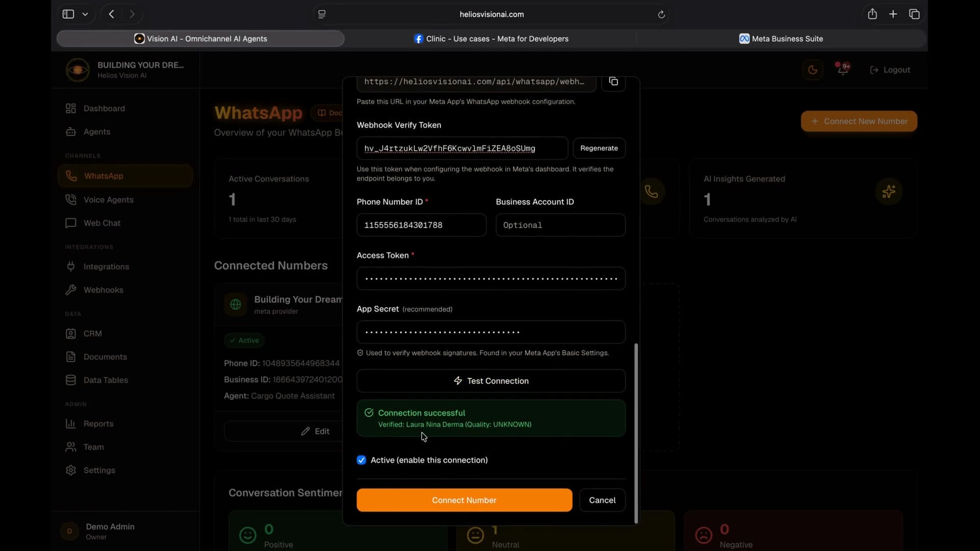The width and height of the screenshot is (980, 551).
Task: Click the Connect New Number button
Action: coord(859,121)
